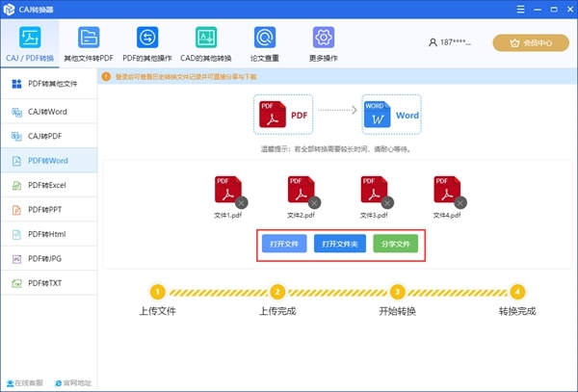Delete 文件4.pdf with its X badge
Screen dimensions: 578x392
click(460, 202)
